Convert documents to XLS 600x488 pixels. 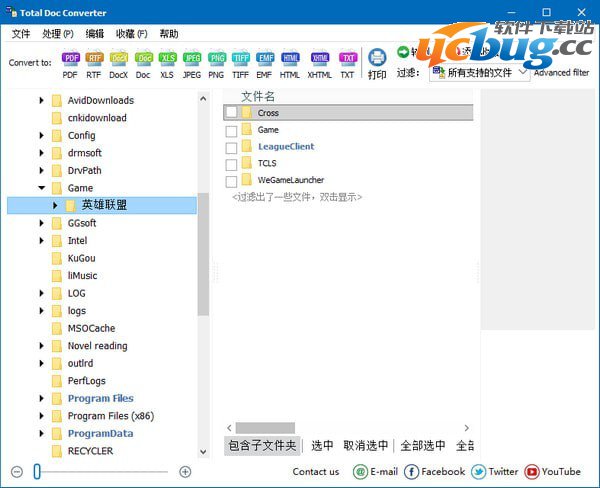[168, 58]
